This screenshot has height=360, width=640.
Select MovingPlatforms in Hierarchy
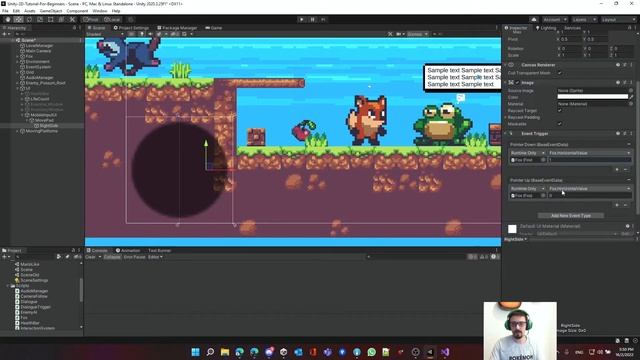point(42,131)
